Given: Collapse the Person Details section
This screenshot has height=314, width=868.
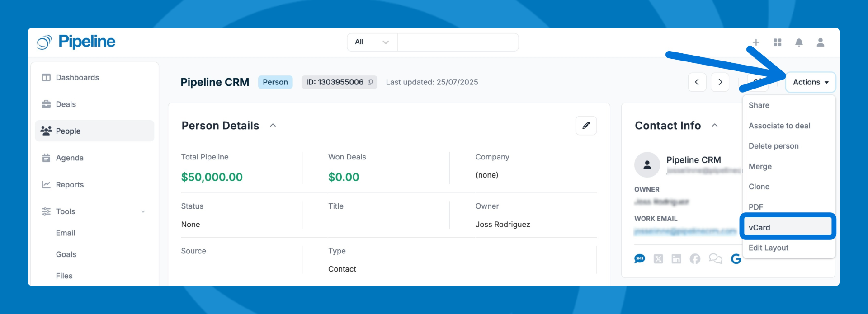Looking at the screenshot, I should [273, 126].
